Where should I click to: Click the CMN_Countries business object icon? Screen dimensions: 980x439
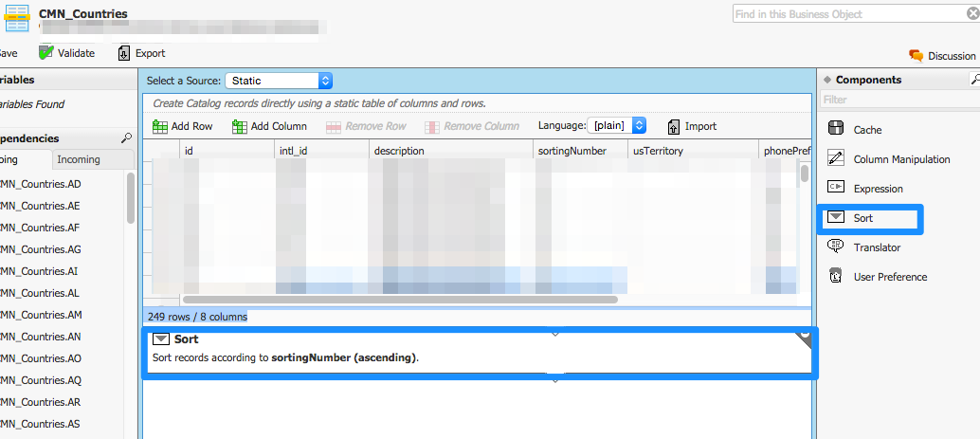tap(17, 18)
